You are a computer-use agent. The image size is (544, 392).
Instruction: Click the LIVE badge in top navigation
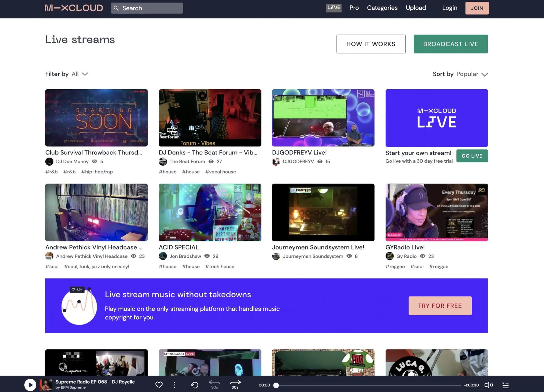coord(334,8)
